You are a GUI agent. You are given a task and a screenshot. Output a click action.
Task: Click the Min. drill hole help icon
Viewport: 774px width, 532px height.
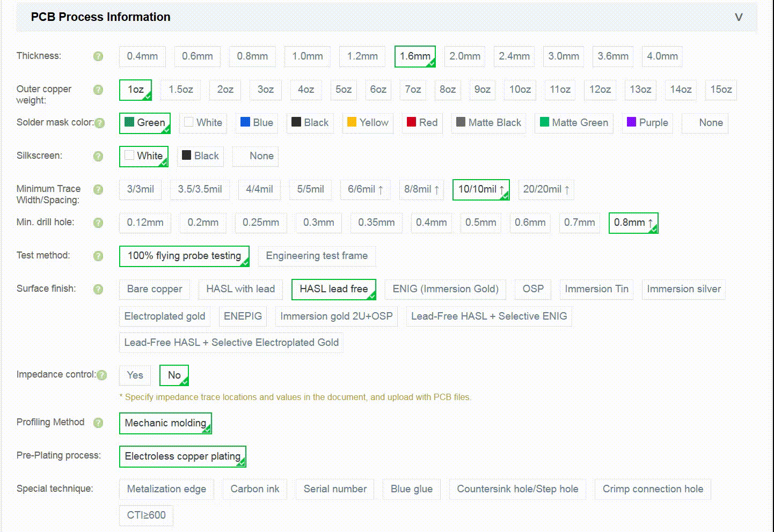pos(98,223)
